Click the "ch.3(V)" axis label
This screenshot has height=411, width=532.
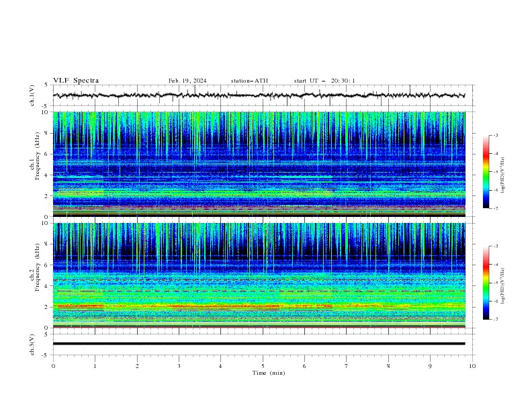pyautogui.click(x=32, y=345)
